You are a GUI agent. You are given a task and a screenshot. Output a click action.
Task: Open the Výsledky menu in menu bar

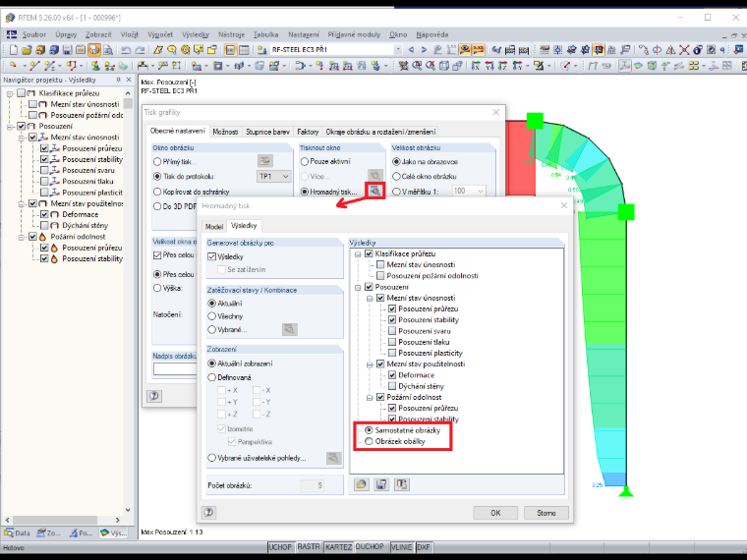pyautogui.click(x=196, y=34)
